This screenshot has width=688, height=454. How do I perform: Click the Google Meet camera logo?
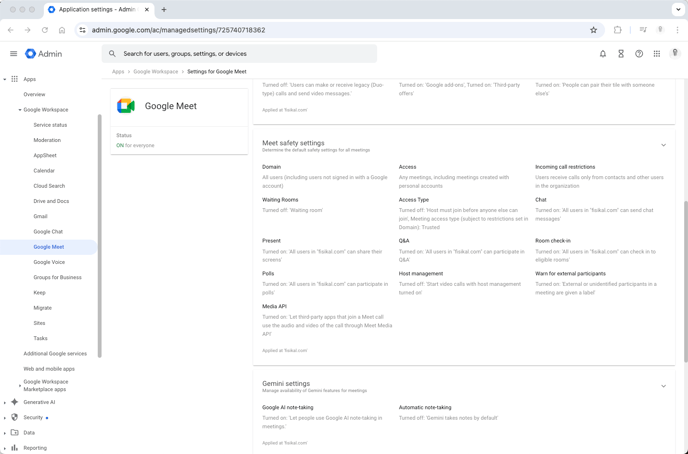126,106
